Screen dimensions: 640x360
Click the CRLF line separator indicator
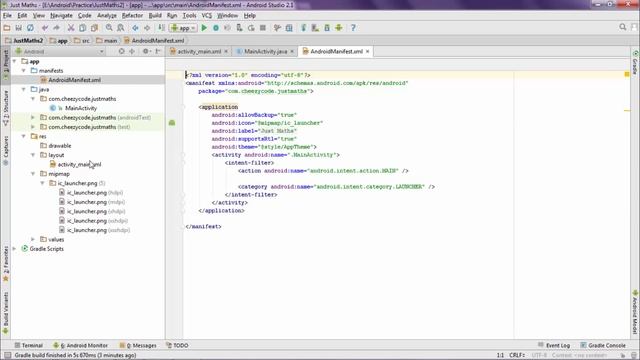click(517, 355)
